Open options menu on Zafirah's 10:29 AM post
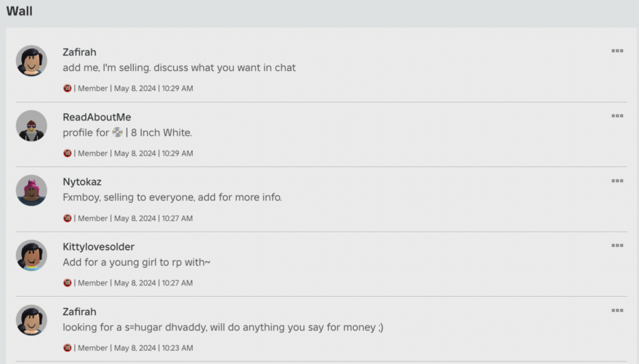This screenshot has height=364, width=639. click(617, 51)
